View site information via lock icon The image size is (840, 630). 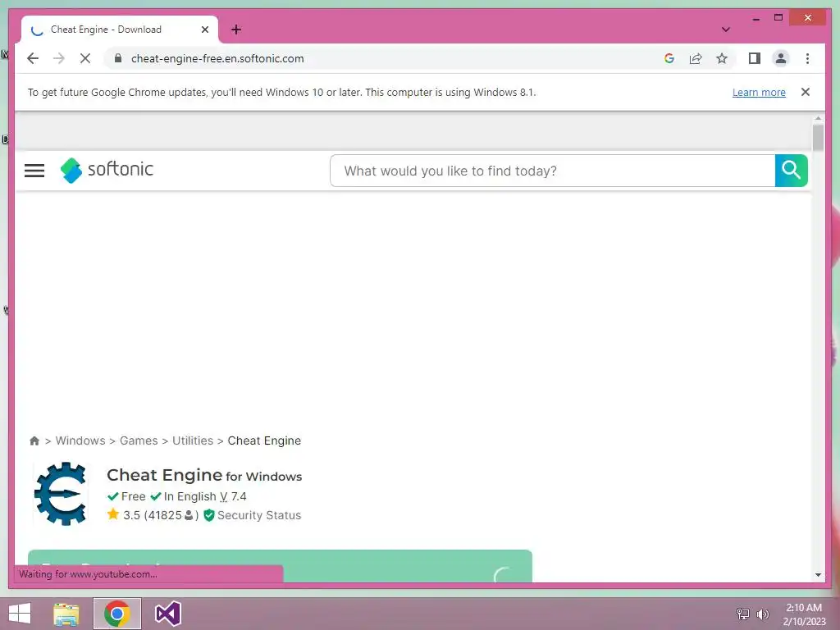click(118, 58)
